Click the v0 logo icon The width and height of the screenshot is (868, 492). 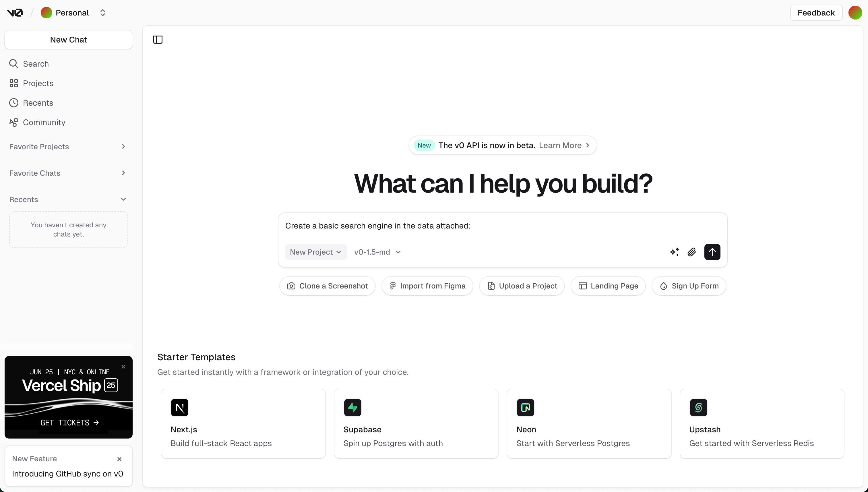(x=15, y=13)
